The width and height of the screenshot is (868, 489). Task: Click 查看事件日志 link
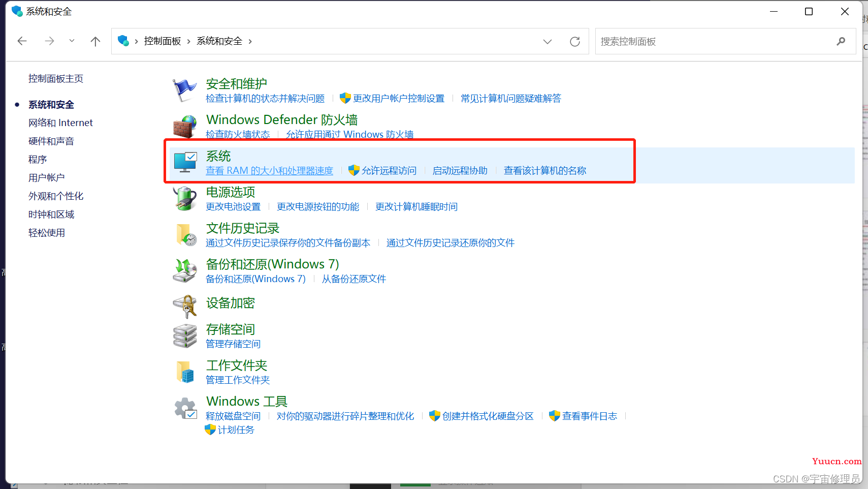tap(590, 416)
